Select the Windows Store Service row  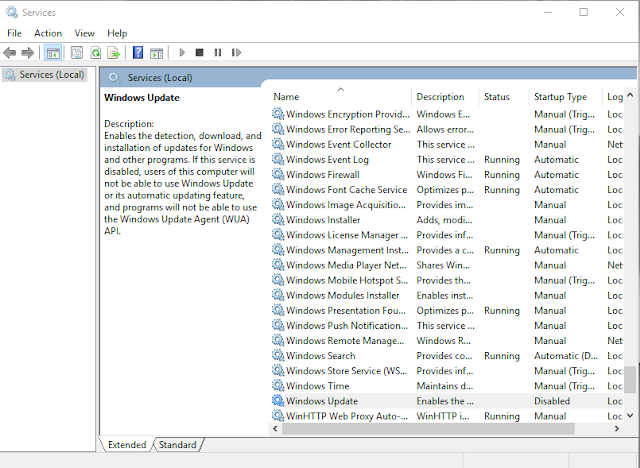point(447,371)
